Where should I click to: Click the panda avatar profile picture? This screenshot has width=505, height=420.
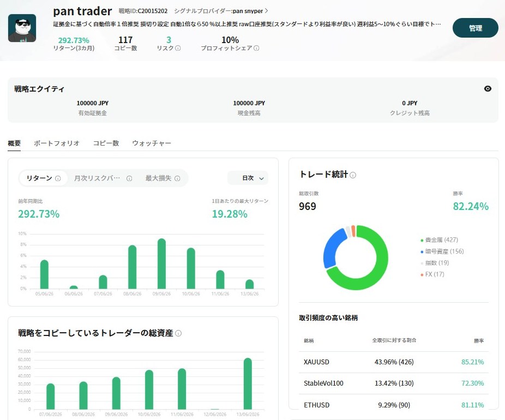pos(22,28)
